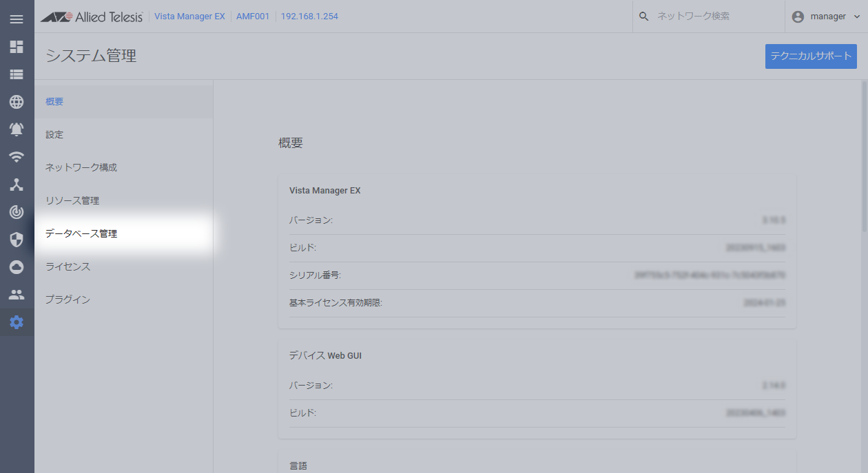The width and height of the screenshot is (868, 473).
Task: Open the radar target icon in sidebar
Action: pos(17,212)
